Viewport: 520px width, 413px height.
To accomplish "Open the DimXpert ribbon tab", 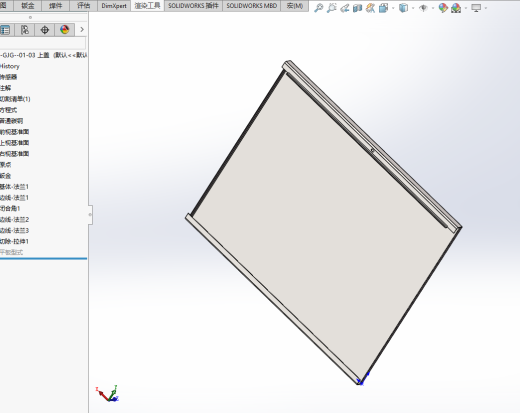I will point(114,5).
